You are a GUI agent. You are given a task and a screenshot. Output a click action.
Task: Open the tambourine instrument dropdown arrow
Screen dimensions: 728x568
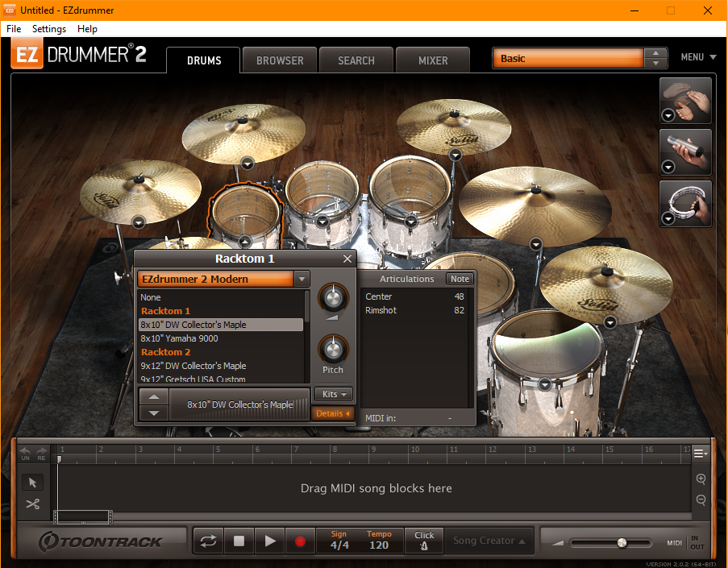668,218
